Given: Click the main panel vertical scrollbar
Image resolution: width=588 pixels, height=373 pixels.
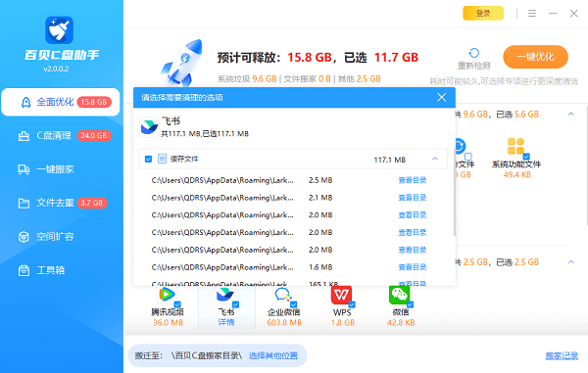Looking at the screenshot, I should pos(586,164).
